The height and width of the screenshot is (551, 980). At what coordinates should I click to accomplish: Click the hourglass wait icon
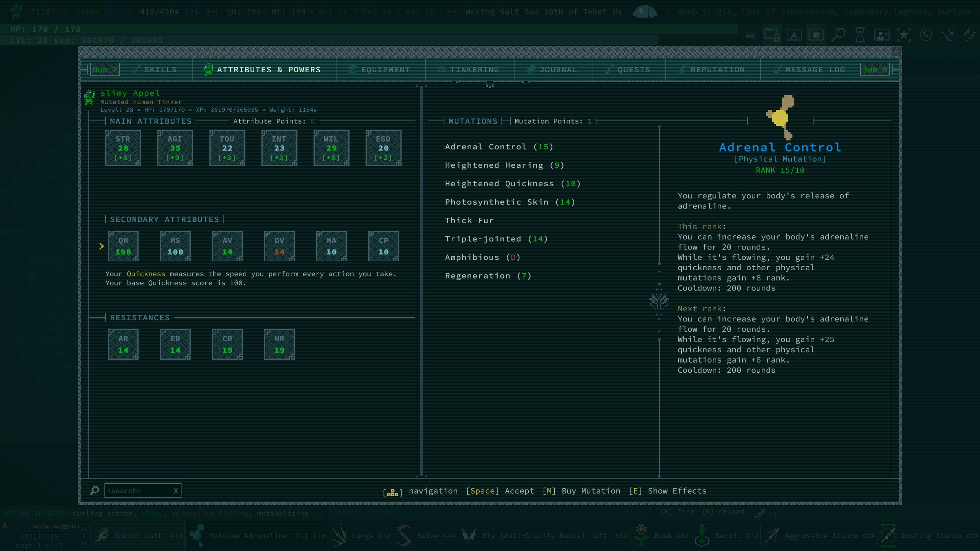860,35
